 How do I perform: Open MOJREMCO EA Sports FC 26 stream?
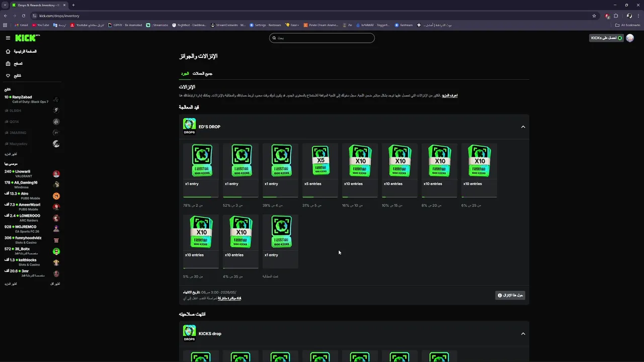tap(32, 229)
